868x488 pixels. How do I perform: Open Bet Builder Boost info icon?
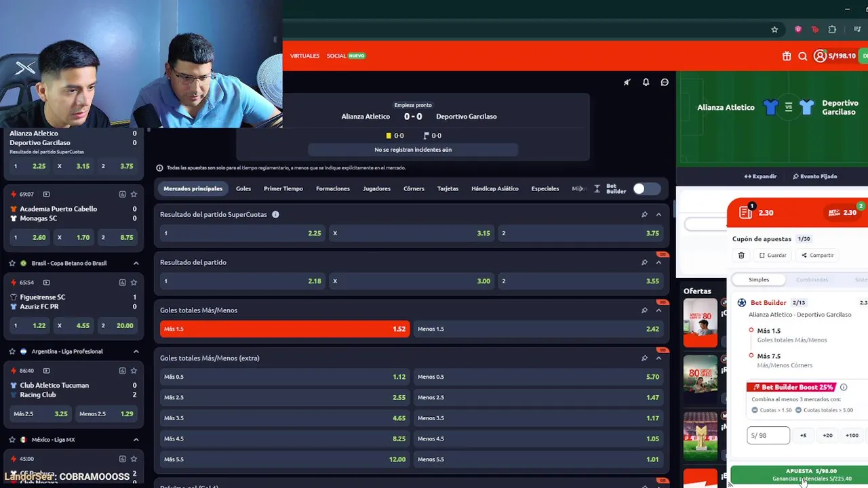click(844, 387)
